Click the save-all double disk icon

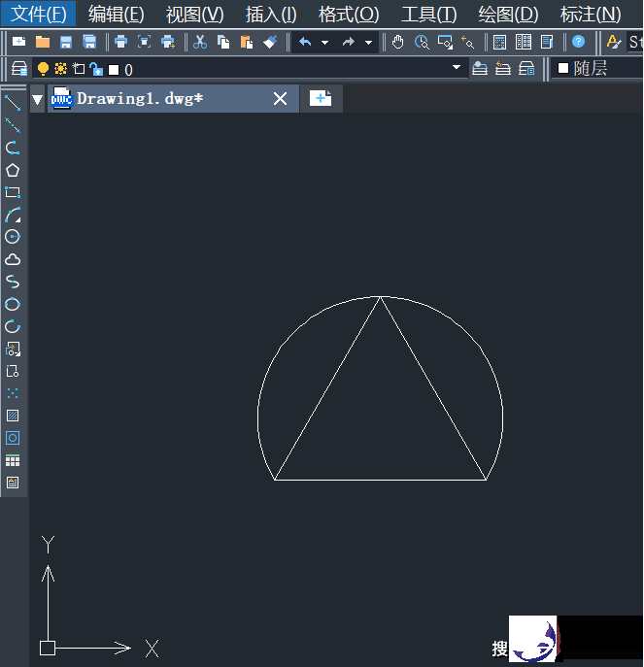tap(89, 42)
